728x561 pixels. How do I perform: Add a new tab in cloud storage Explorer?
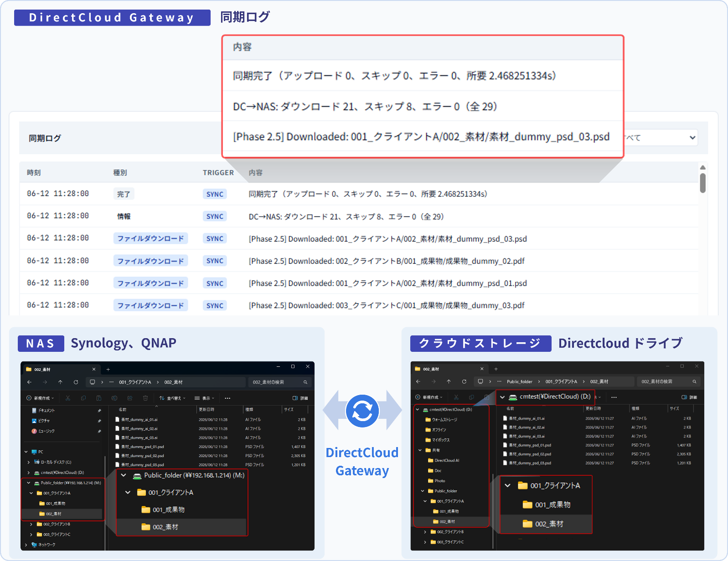(x=496, y=369)
